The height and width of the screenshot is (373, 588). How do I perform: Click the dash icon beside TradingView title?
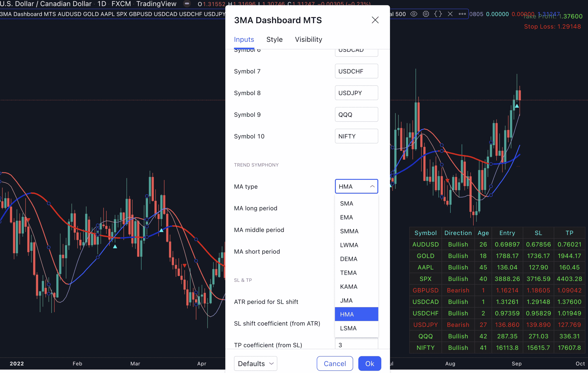click(x=187, y=4)
